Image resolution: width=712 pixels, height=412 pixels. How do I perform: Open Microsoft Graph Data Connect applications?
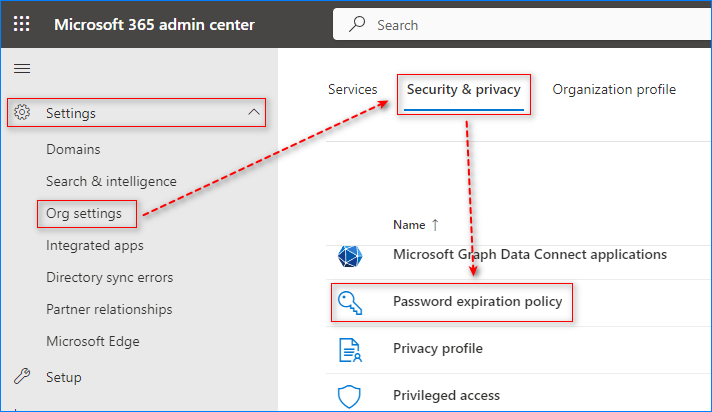pyautogui.click(x=530, y=254)
